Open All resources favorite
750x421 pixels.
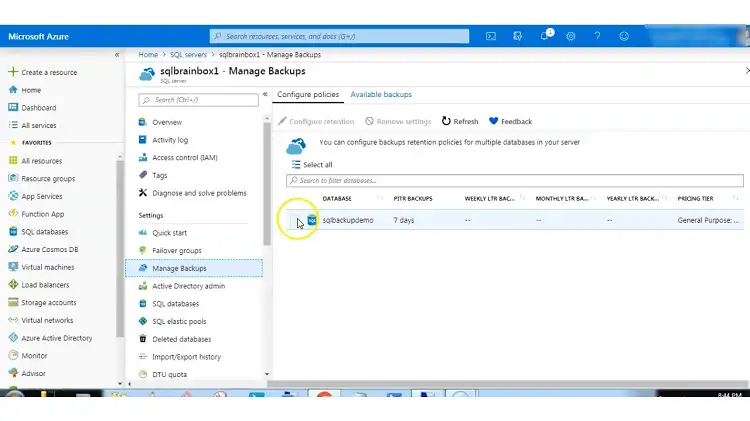(35, 161)
